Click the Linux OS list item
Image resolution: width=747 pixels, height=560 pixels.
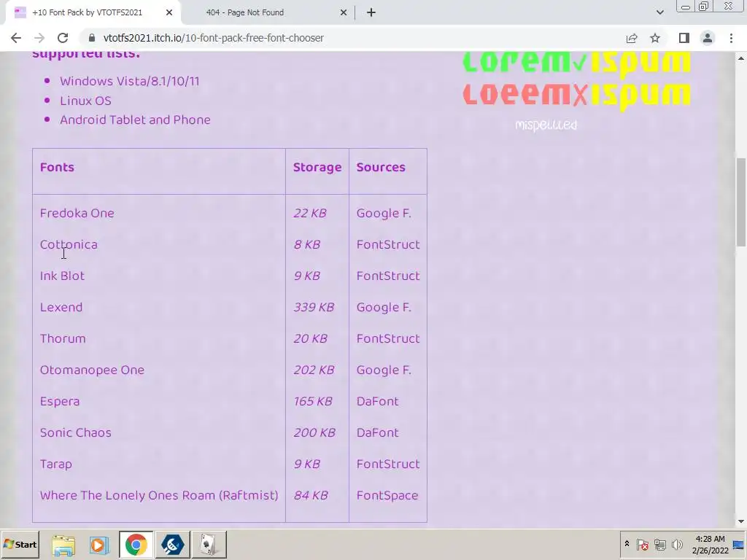86,101
